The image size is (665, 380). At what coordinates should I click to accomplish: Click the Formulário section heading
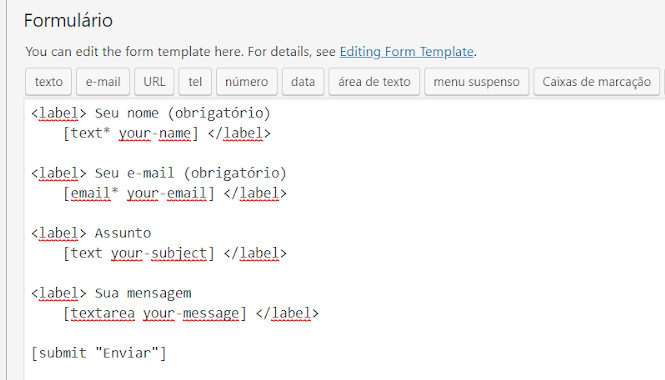68,20
